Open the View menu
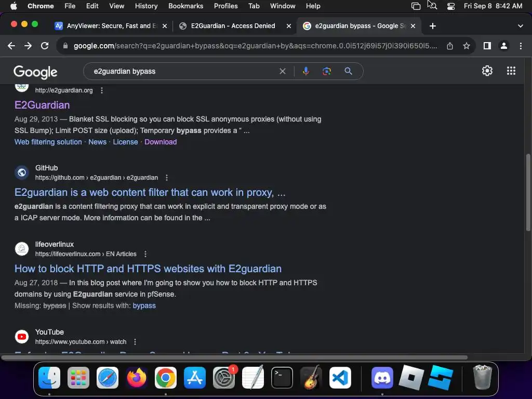 tap(116, 6)
